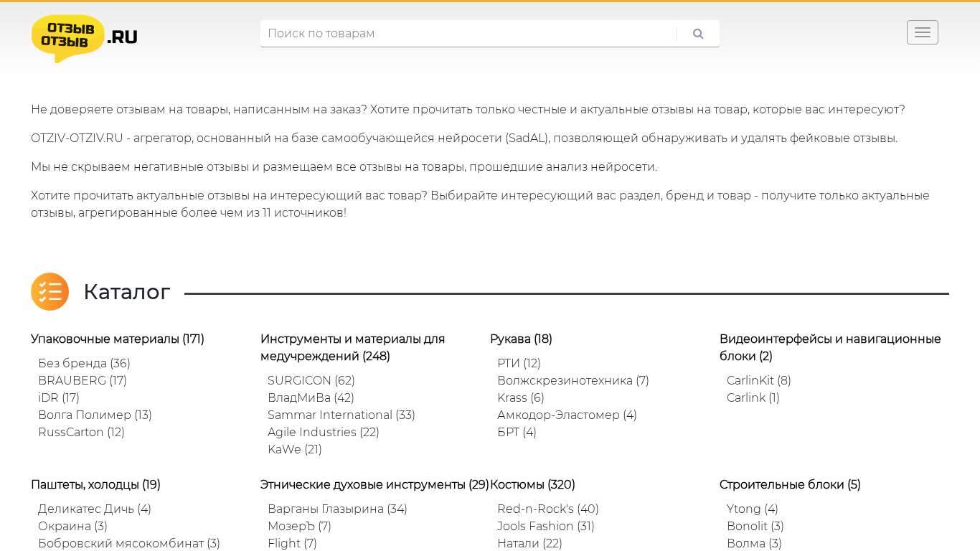Click the paragraph starting 'Хотите прочитать актуальные'
Image resolution: width=980 pixels, height=551 pixels.
pos(480,204)
